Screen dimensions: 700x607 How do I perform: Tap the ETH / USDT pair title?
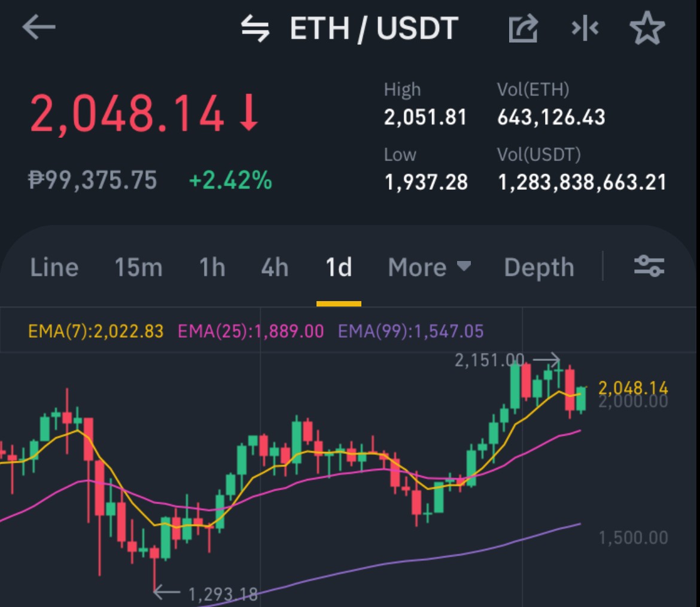click(374, 28)
